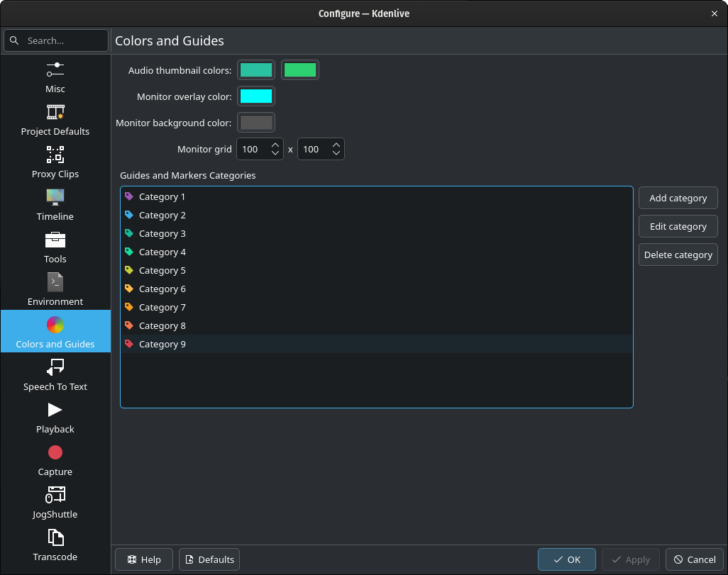Pick first audio thumbnail color swatch

256,70
